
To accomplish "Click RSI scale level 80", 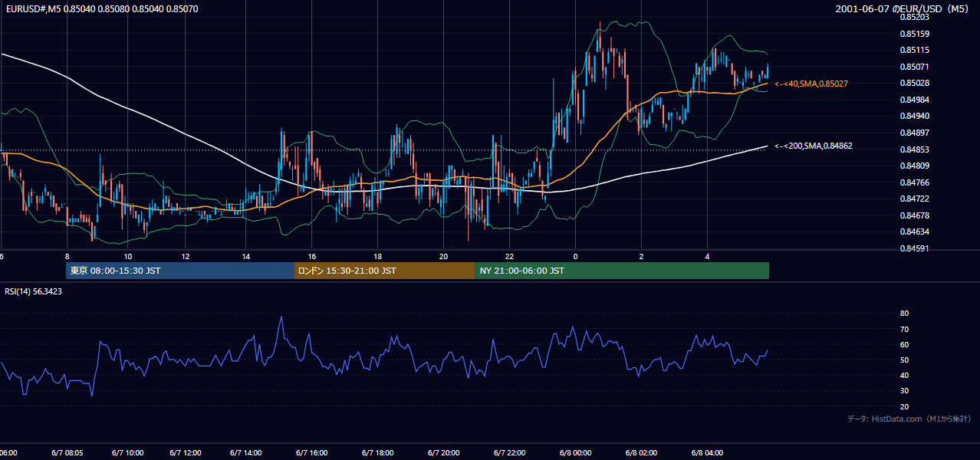I will tap(904, 314).
